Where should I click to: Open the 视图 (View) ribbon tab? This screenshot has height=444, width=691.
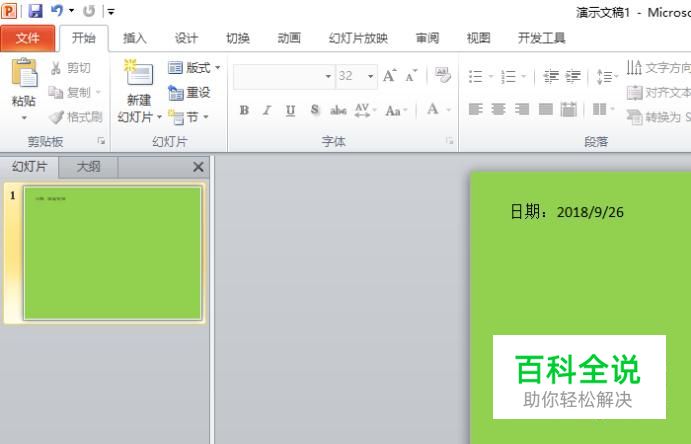point(479,38)
